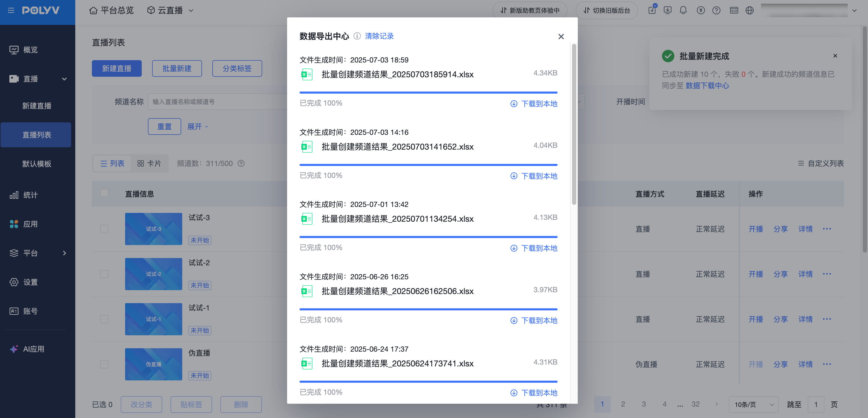Click the POLYV logo
This screenshot has width=868, height=418.
[41, 10]
